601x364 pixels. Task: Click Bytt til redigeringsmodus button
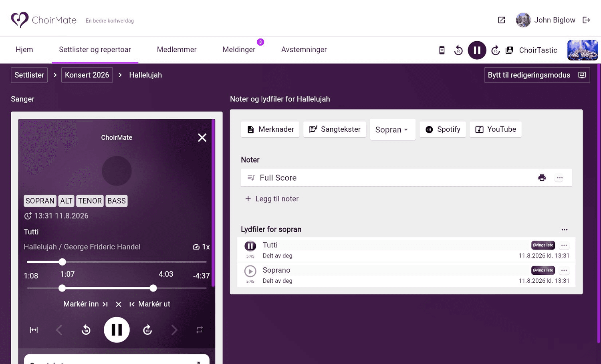[537, 75]
